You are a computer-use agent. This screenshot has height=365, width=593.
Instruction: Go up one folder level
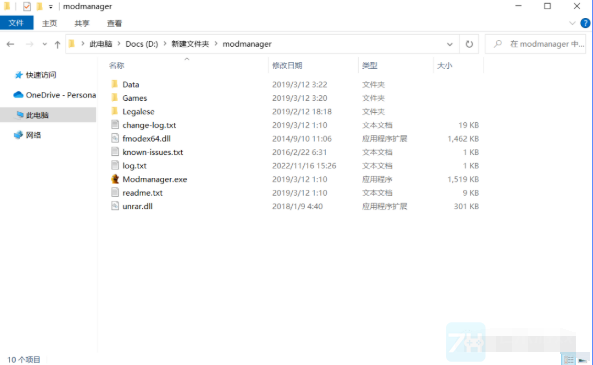coord(57,44)
